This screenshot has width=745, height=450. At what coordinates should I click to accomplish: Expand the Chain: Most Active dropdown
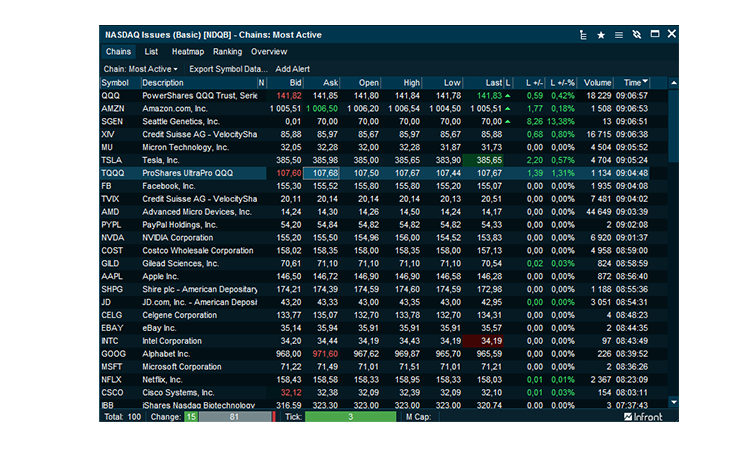141,69
